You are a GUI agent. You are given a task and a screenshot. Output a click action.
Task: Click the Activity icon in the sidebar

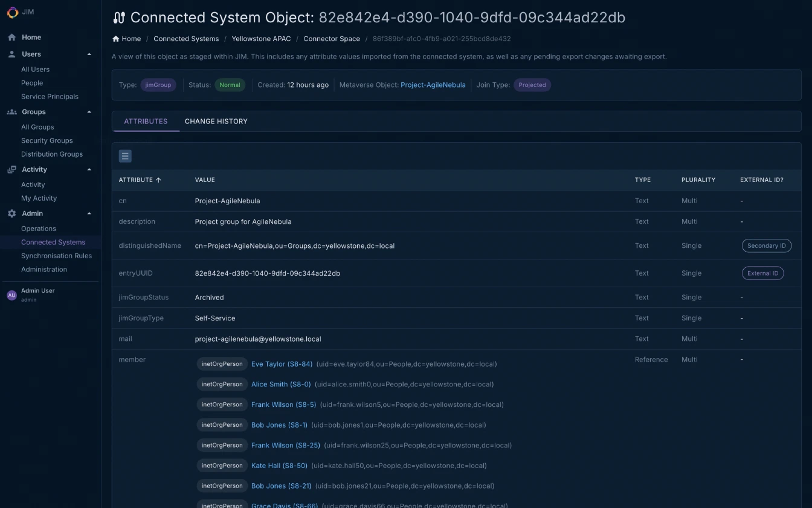[x=10, y=169]
